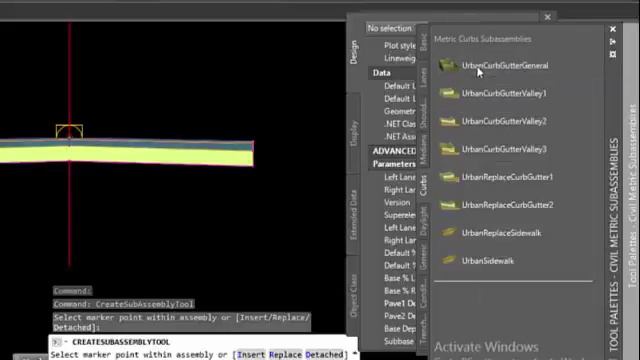Toggle auto-hide on the Tool Palettes

613,42
